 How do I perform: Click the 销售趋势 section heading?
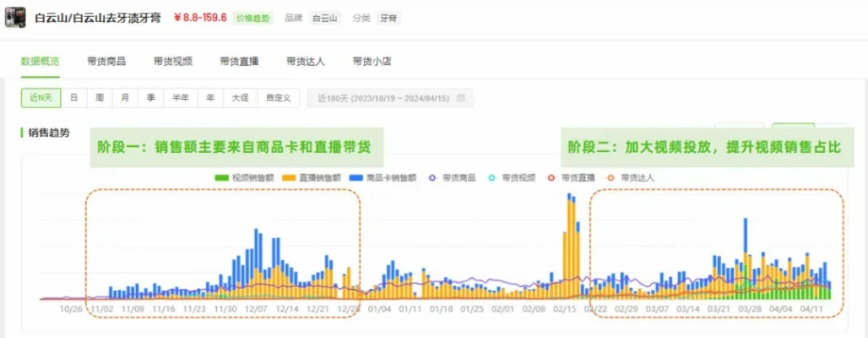tap(49, 133)
